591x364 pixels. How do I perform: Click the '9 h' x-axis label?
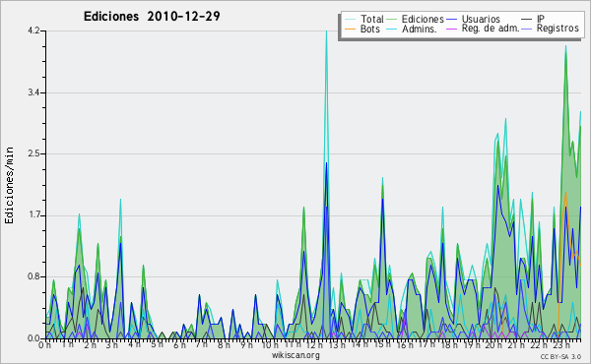point(246,345)
